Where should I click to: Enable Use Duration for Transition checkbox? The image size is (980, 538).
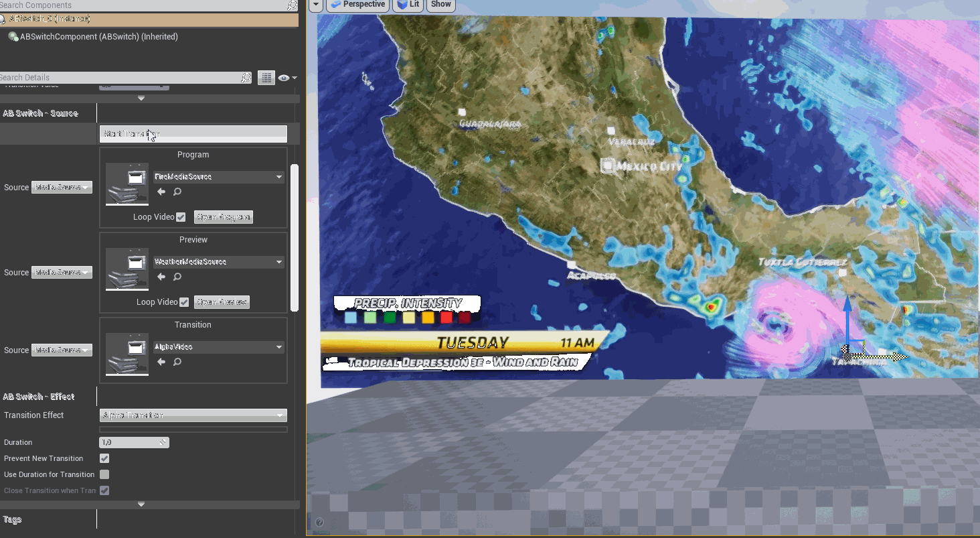click(104, 474)
